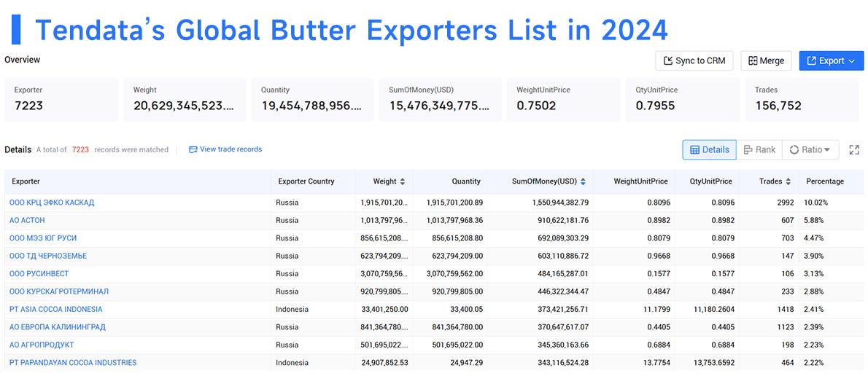
Task: Toggle fullscreen expand icon
Action: pos(854,149)
